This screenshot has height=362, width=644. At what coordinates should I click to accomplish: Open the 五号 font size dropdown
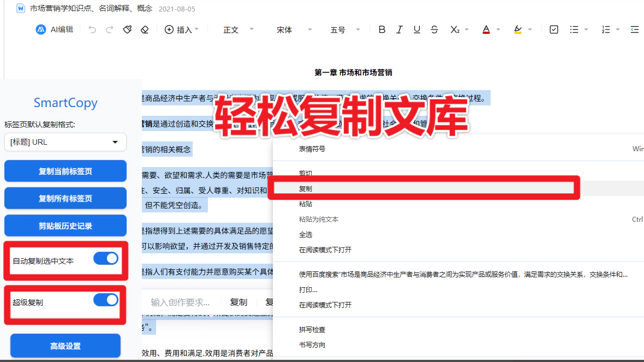(346, 29)
